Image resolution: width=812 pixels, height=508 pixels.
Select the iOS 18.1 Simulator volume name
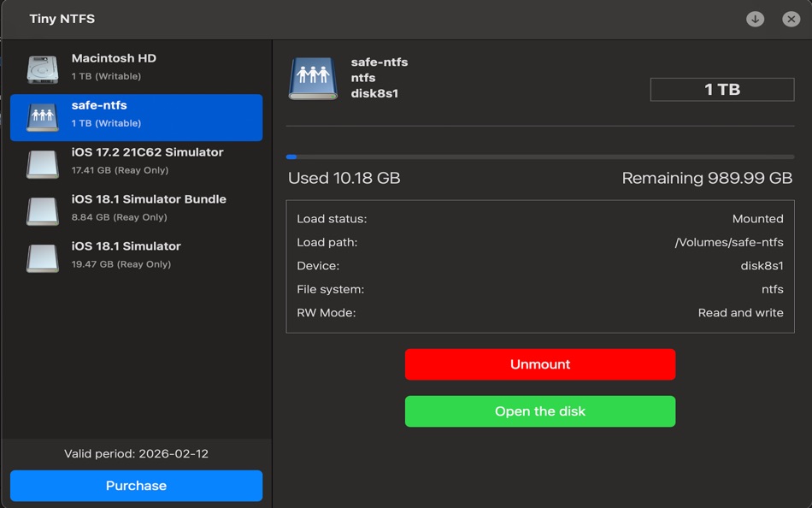[126, 246]
